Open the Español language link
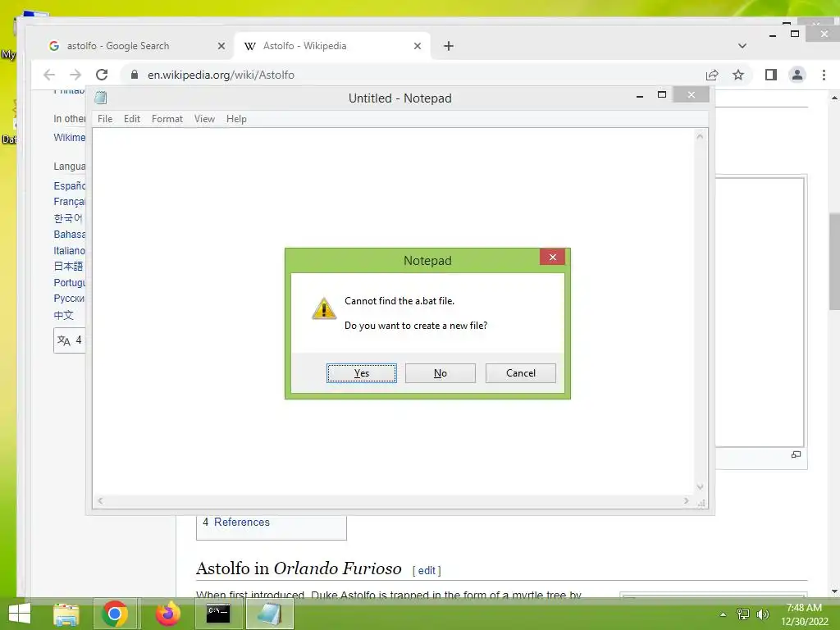 coord(69,186)
